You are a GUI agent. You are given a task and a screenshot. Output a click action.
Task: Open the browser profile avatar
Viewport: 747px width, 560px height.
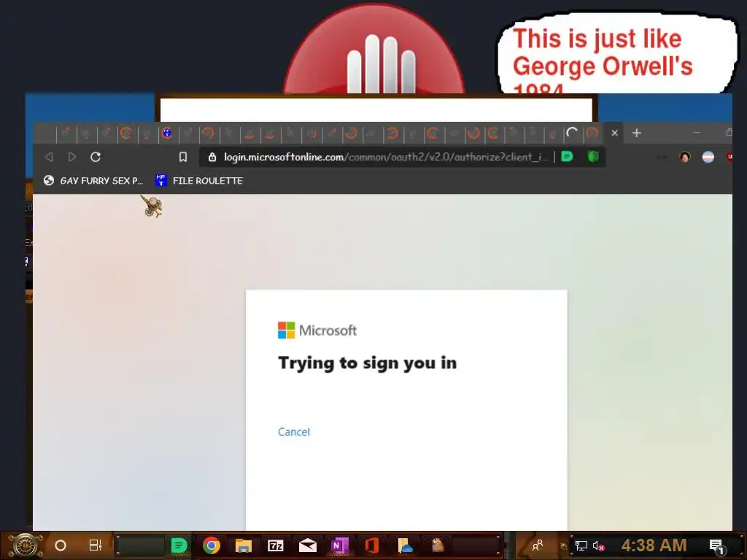pos(684,157)
